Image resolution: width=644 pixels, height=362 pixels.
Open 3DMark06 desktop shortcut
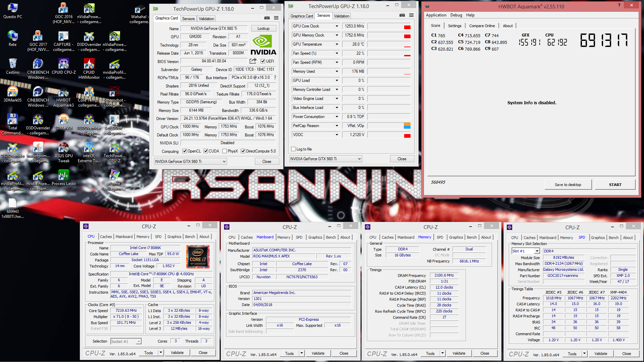point(63,122)
